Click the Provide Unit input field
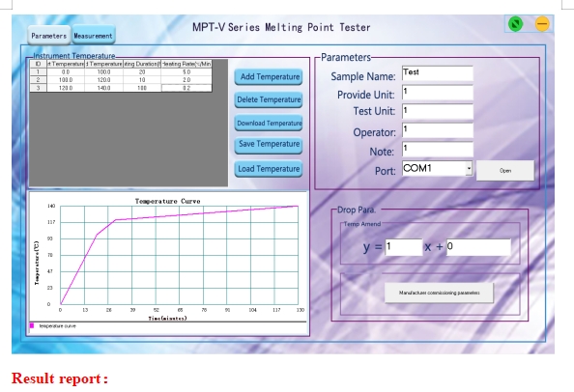 click(438, 93)
